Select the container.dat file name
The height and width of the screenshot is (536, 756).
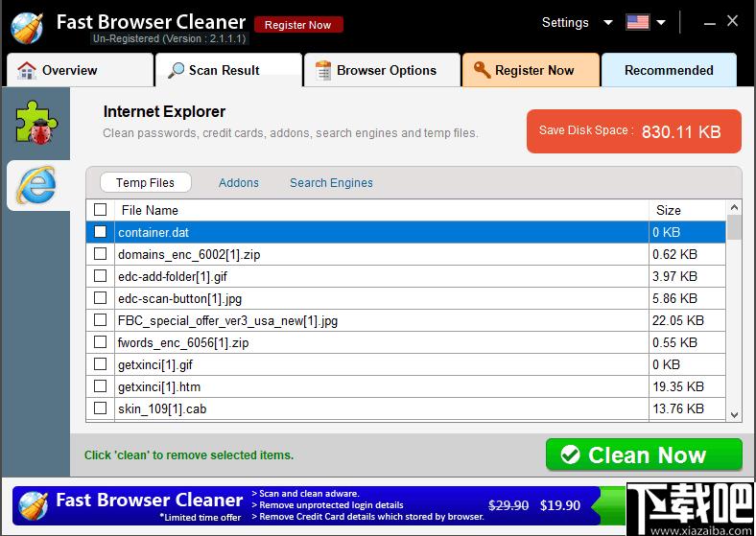[154, 232]
